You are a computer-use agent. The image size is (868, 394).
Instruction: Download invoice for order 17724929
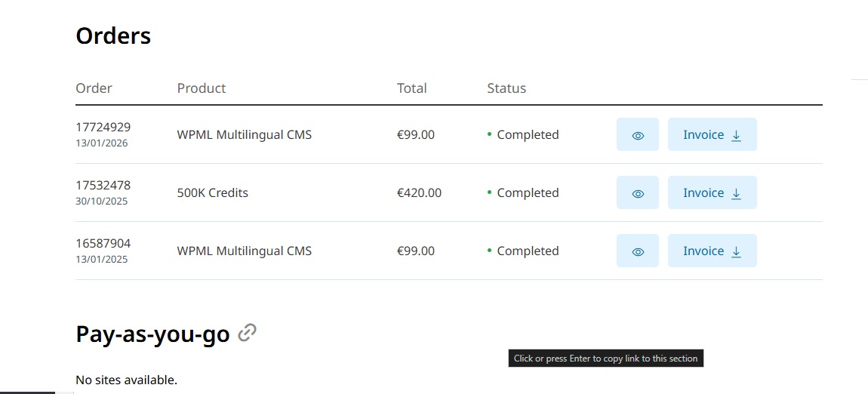pyautogui.click(x=712, y=135)
